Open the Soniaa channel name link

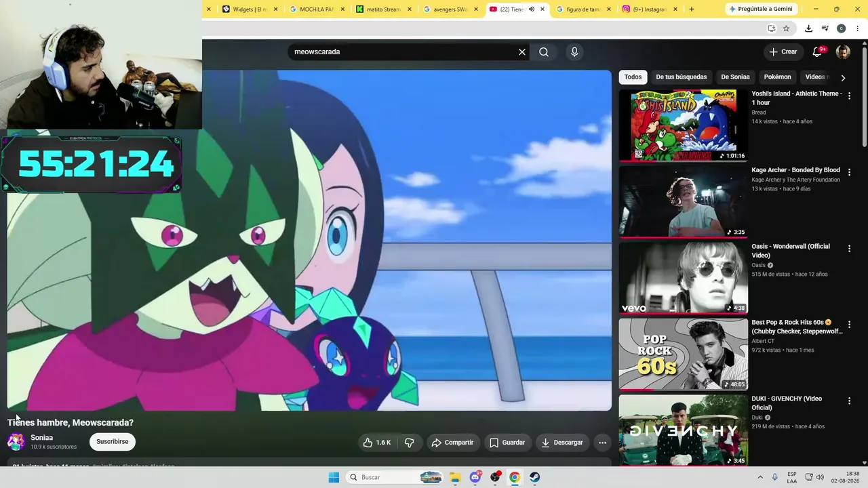click(x=41, y=438)
